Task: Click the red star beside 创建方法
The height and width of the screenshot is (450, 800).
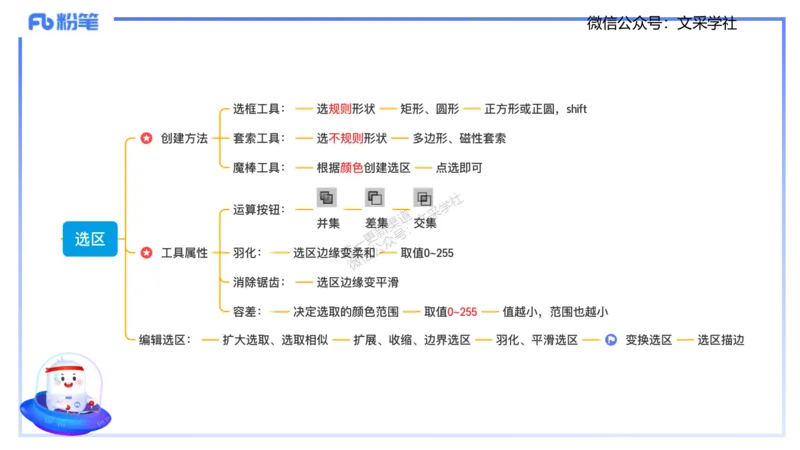Action: (146, 138)
